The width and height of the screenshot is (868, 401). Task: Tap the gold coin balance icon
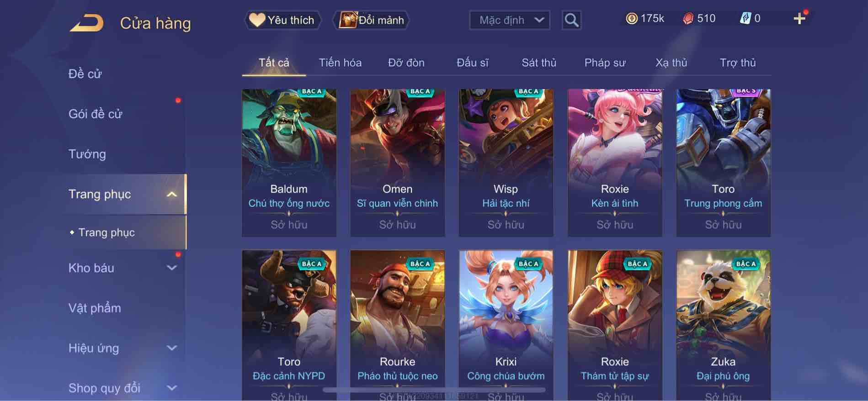coord(632,19)
